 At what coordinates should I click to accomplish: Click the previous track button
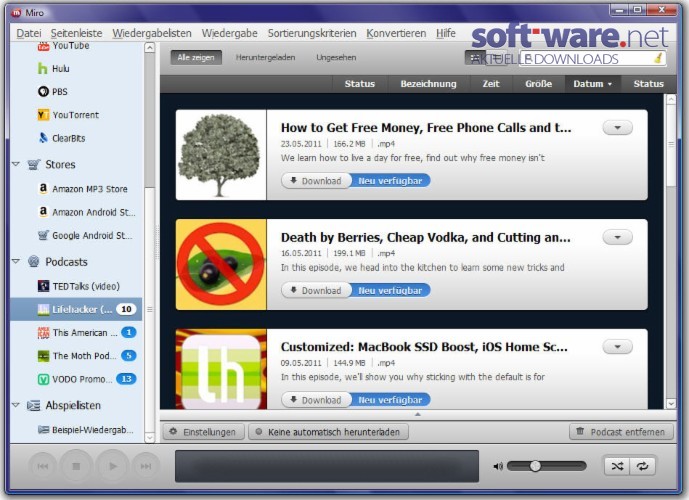click(43, 466)
